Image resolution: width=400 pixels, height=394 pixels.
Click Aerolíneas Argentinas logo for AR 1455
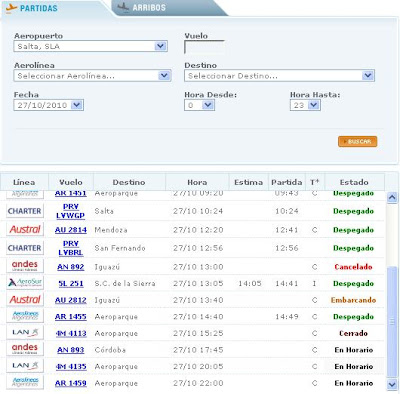(25, 316)
